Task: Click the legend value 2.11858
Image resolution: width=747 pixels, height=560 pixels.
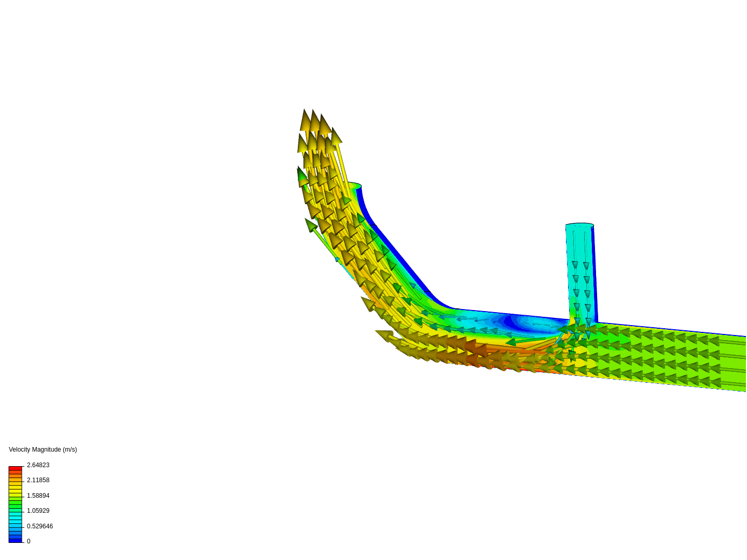Action: point(38,480)
